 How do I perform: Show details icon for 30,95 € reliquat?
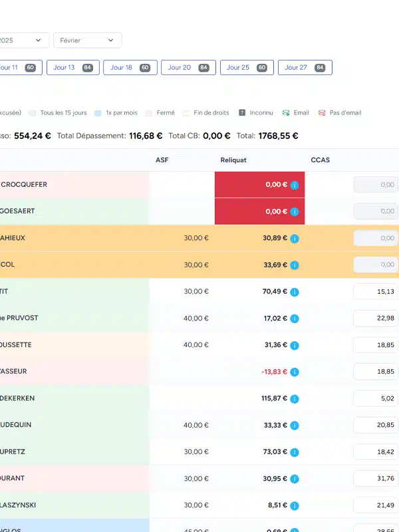[x=295, y=479]
